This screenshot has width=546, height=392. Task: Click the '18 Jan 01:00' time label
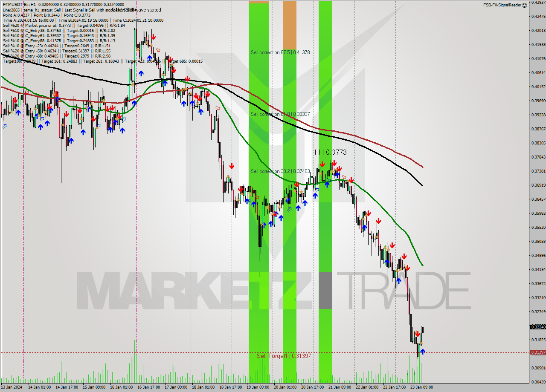(x=203, y=387)
